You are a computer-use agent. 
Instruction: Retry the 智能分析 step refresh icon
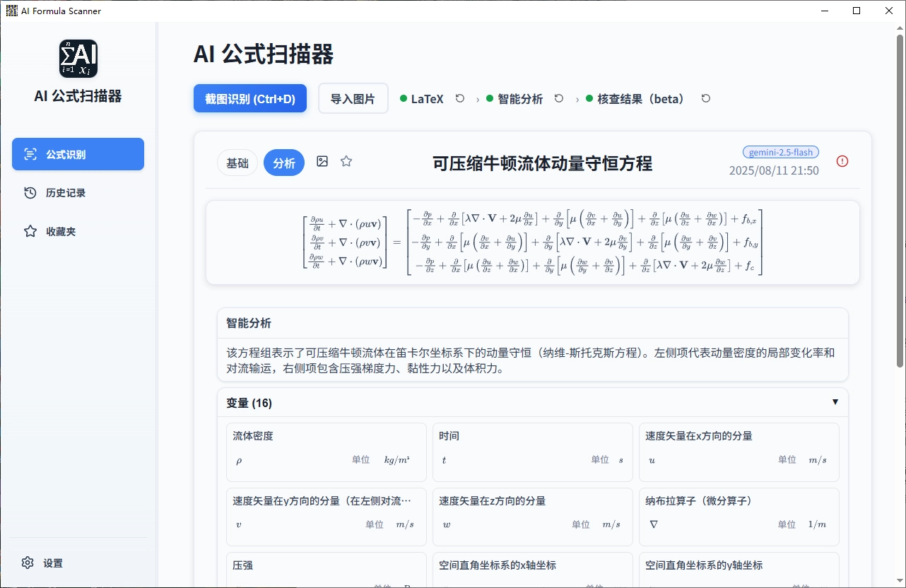coord(559,99)
